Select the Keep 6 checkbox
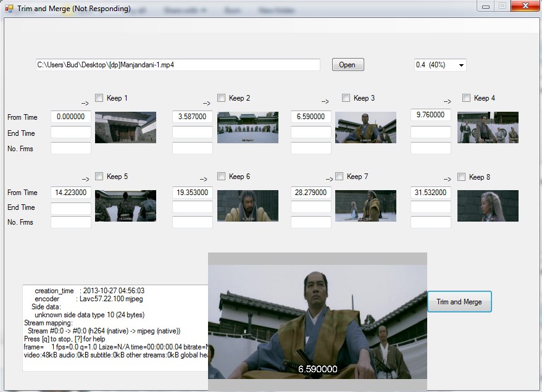The width and height of the screenshot is (542, 392). pyautogui.click(x=221, y=177)
